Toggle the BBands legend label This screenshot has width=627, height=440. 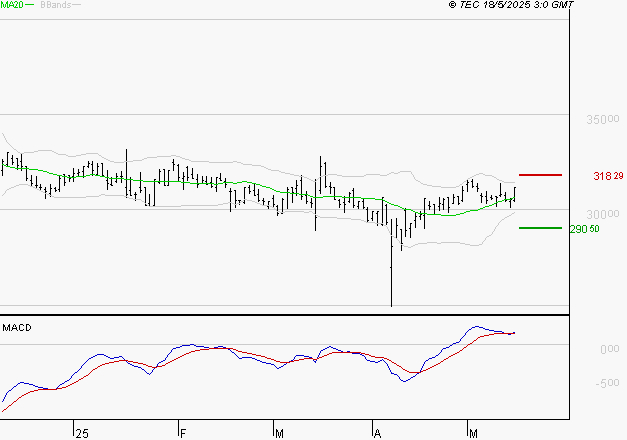(53, 5)
